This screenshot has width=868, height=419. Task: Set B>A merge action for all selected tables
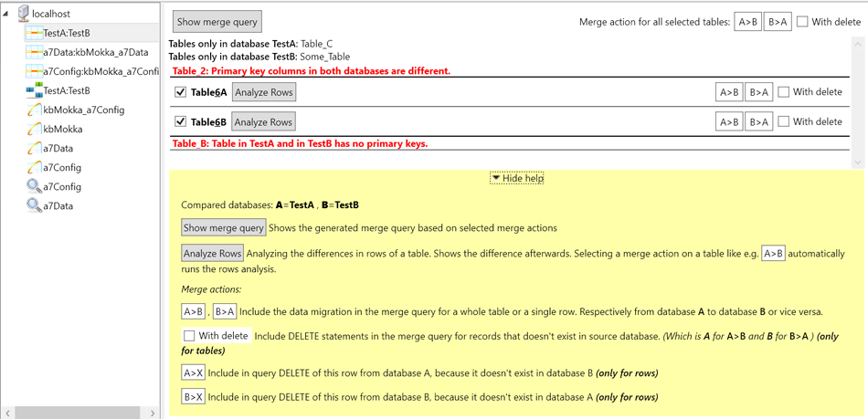pos(778,22)
